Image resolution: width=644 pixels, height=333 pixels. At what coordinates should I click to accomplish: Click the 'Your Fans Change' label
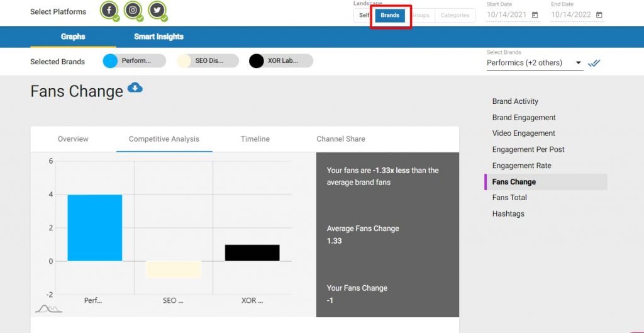(357, 288)
